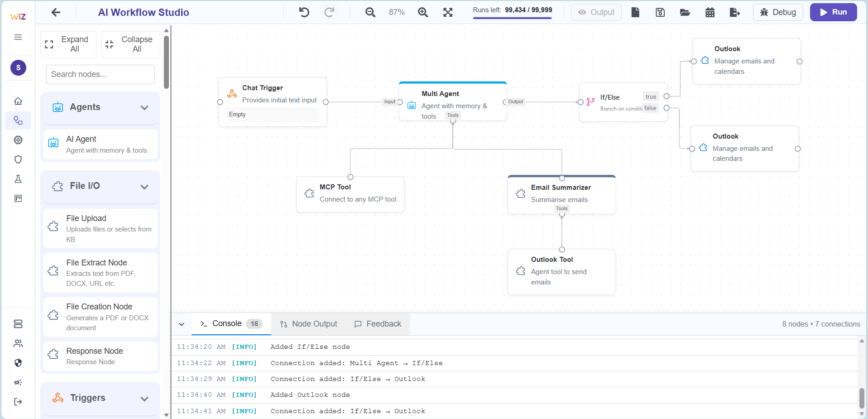Create a new workflow document
The image size is (868, 419).
[635, 12]
